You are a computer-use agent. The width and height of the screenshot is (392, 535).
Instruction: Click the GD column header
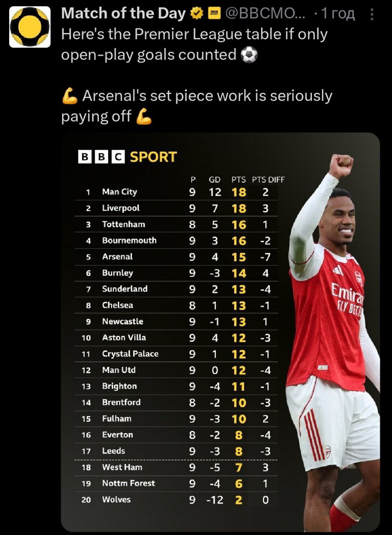tap(215, 180)
